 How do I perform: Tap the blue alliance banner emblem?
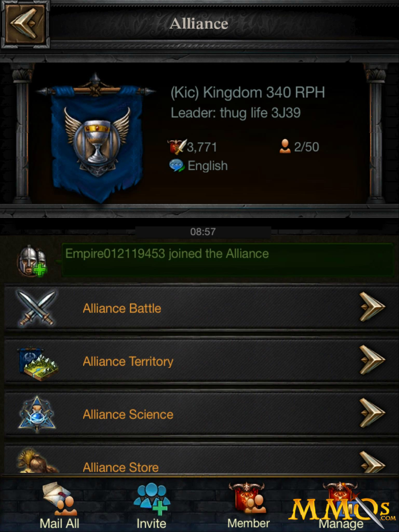96,137
